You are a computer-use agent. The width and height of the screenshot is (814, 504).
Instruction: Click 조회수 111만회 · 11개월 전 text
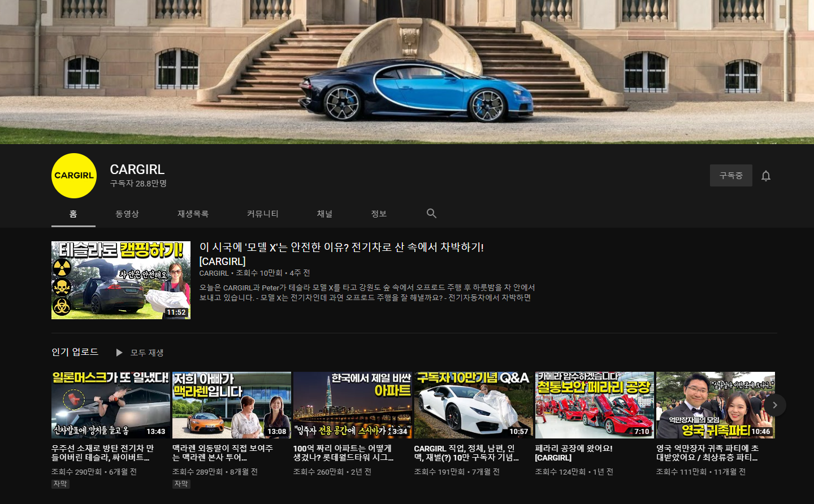pos(701,472)
